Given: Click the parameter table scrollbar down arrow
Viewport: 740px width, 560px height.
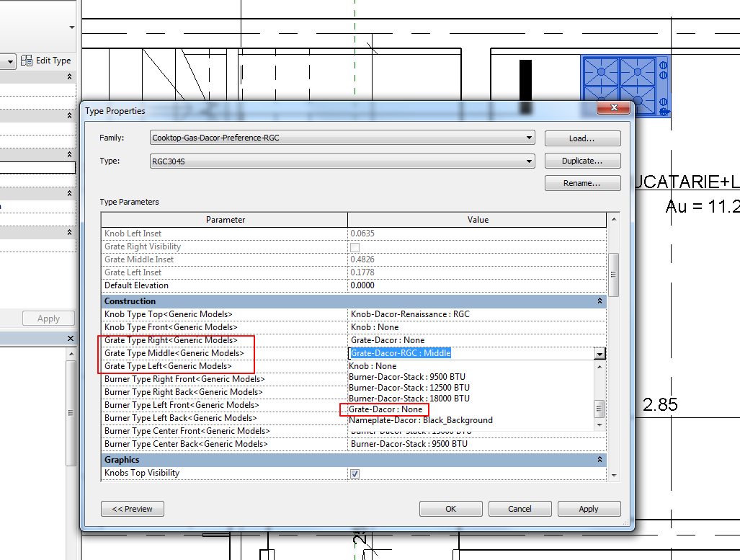Looking at the screenshot, I should [x=613, y=476].
